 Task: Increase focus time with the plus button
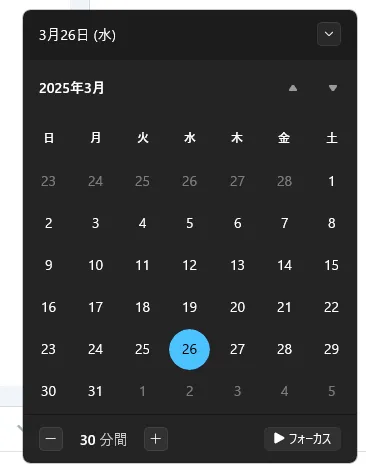pos(156,439)
